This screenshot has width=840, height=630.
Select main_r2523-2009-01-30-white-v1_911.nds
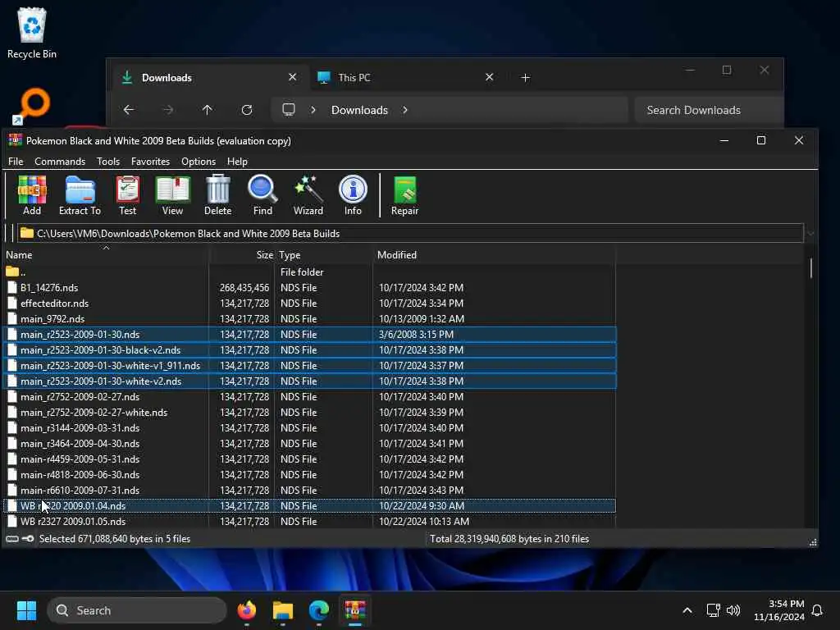coord(309,365)
